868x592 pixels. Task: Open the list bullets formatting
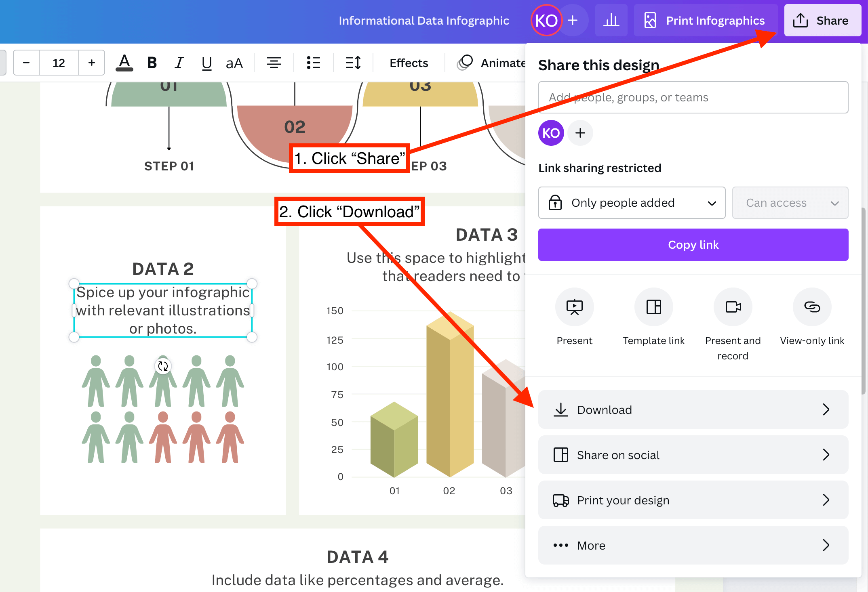[x=314, y=63]
